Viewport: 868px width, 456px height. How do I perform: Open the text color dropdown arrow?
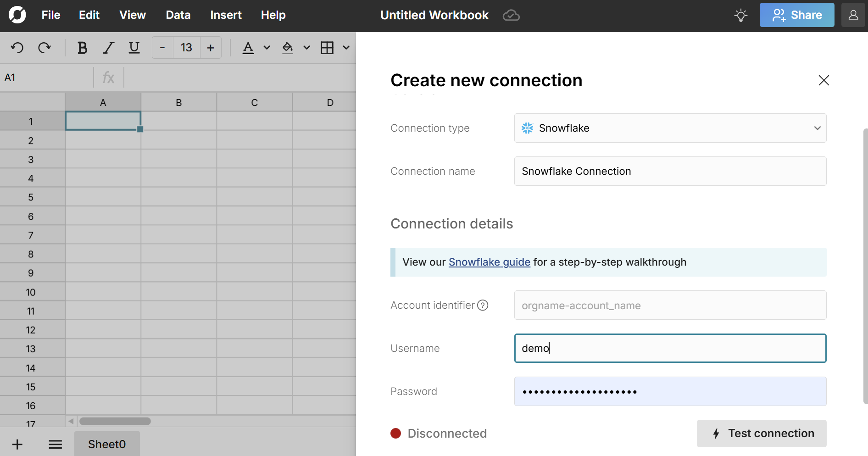tap(267, 48)
